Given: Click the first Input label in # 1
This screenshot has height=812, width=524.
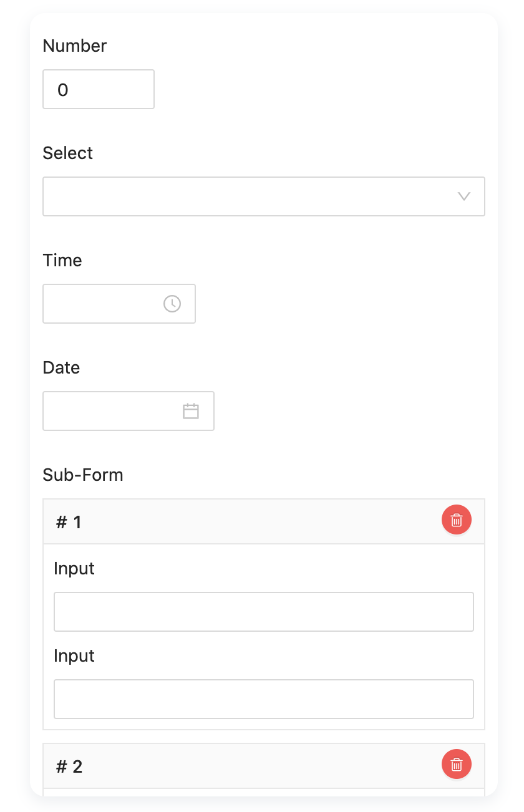Looking at the screenshot, I should pos(74,568).
